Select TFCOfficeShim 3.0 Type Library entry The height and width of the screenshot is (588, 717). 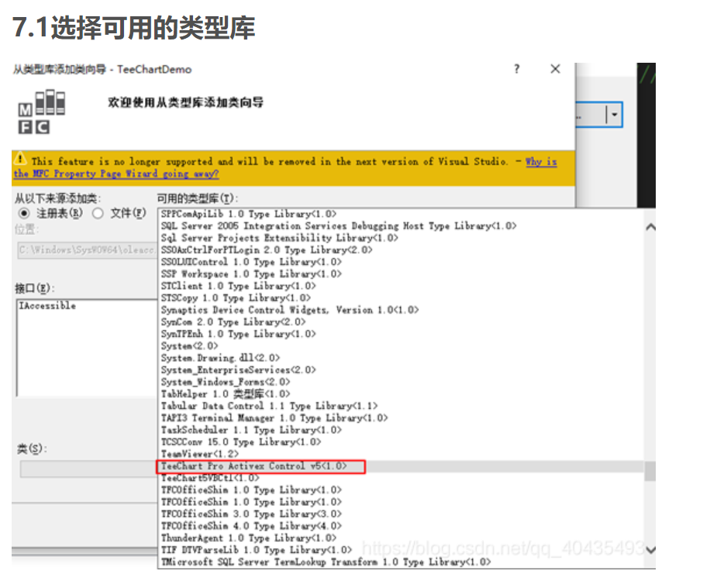click(251, 514)
